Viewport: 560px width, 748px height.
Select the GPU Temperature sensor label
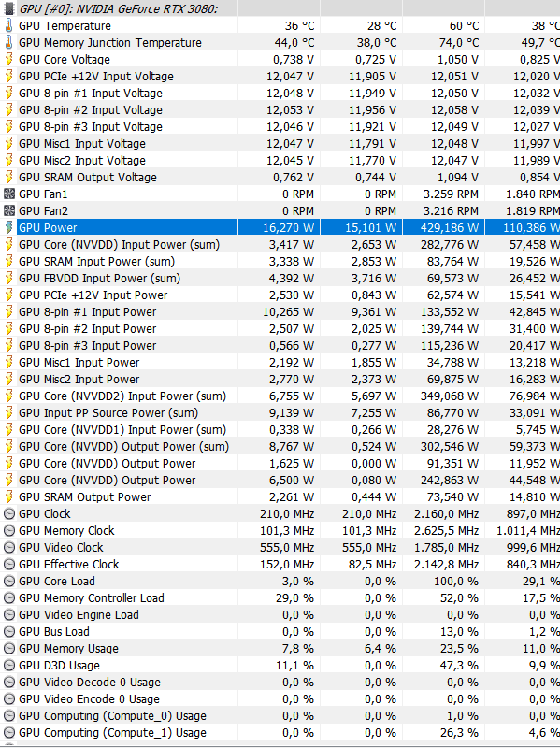(65, 26)
